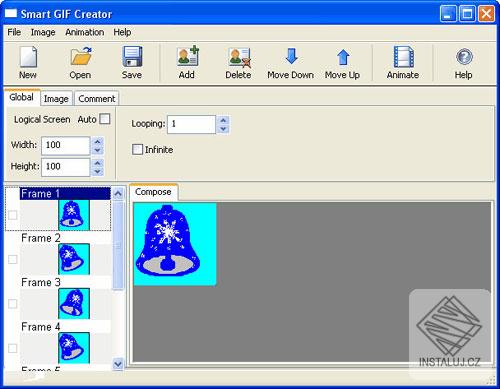Switch to the Image tab

pos(56,99)
